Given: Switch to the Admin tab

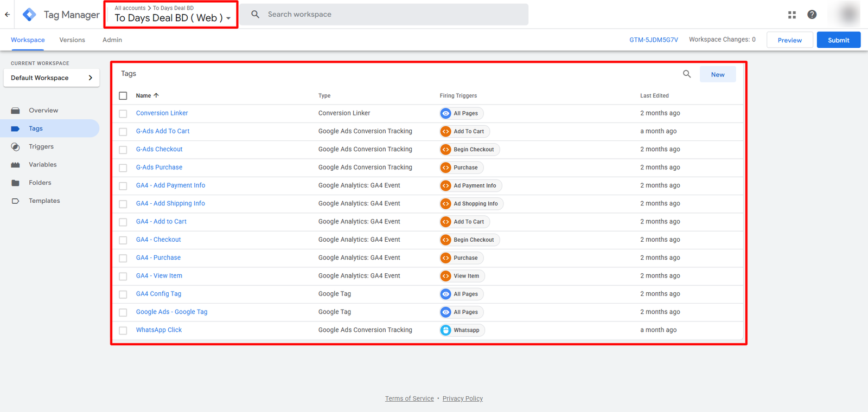Looking at the screenshot, I should (x=112, y=40).
